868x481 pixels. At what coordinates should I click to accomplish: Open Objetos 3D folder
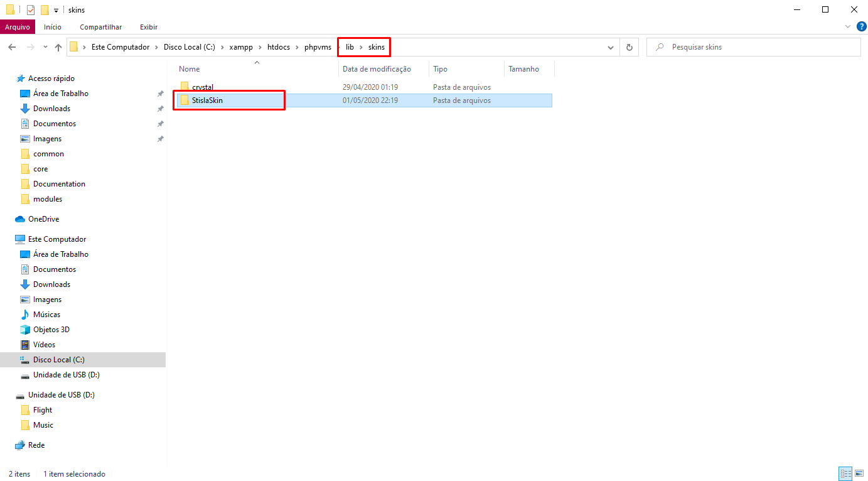(51, 330)
